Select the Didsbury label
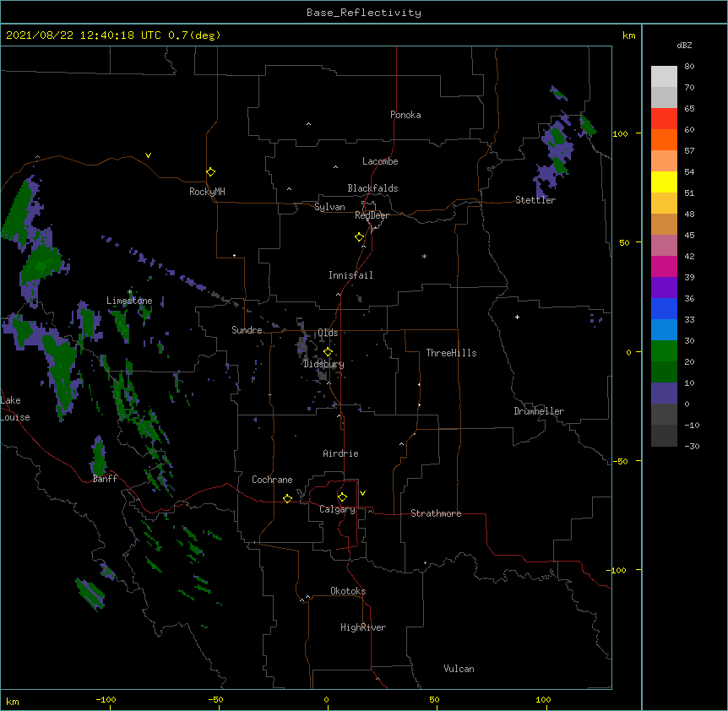728x711 pixels. tap(323, 364)
